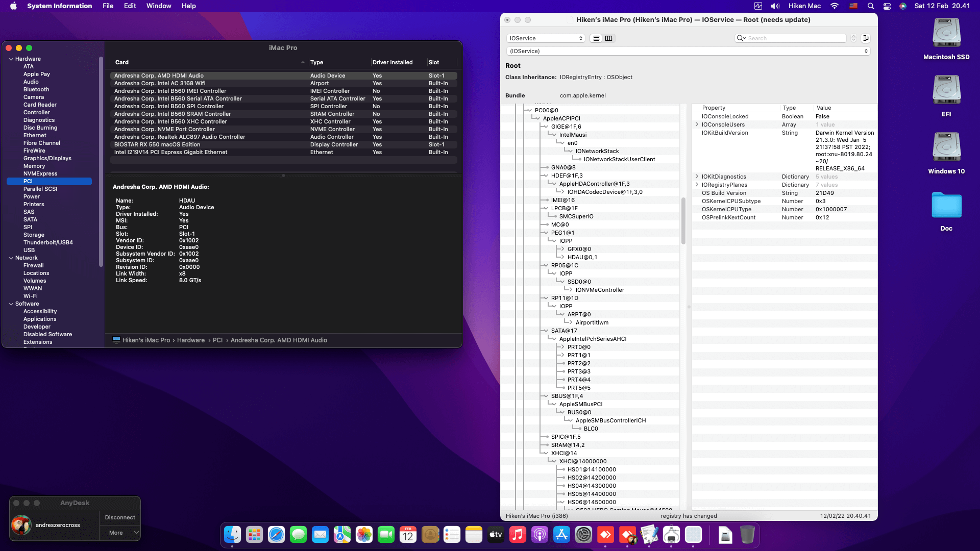Open the Window menu
Viewport: 980px width, 551px height.
(x=158, y=6)
